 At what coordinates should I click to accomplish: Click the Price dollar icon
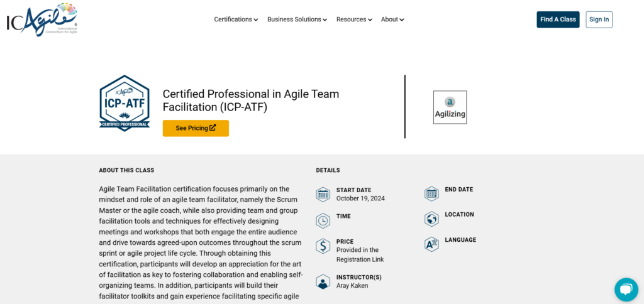click(323, 246)
